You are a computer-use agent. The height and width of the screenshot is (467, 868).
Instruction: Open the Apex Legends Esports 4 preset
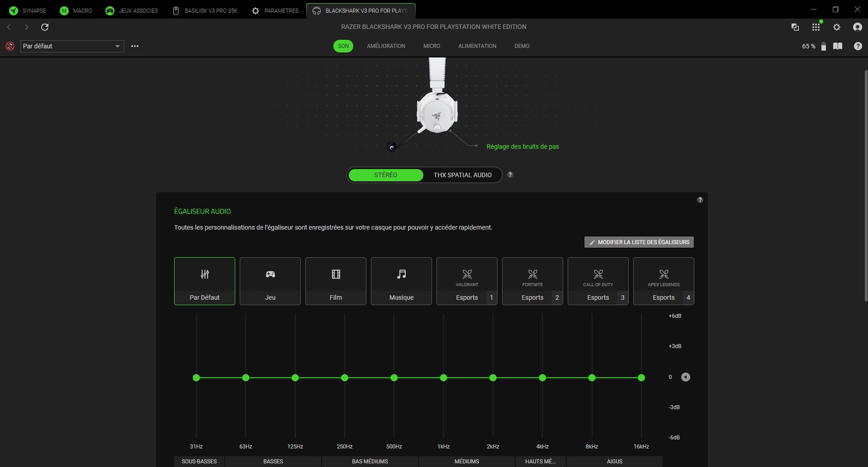coord(664,281)
